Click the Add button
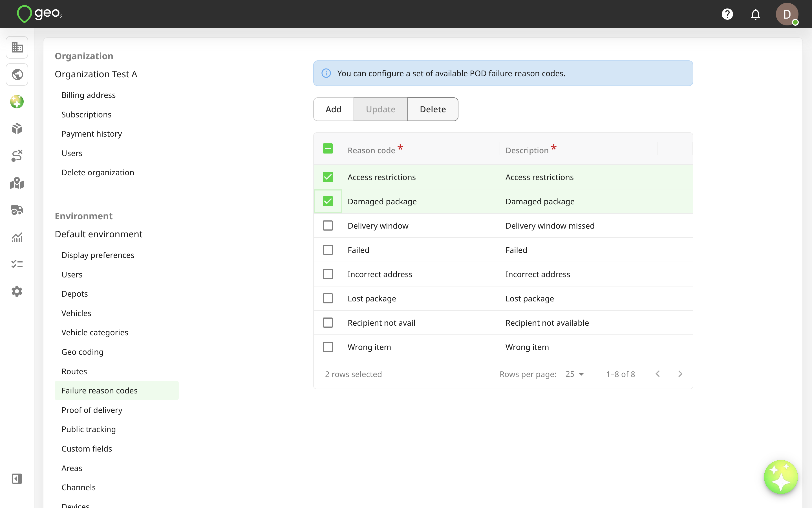The width and height of the screenshot is (812, 508). tap(334, 109)
